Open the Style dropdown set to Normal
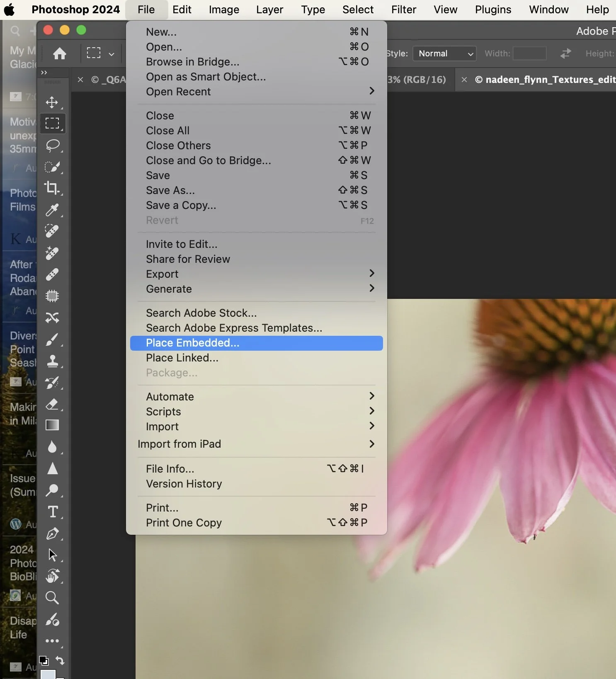 click(x=444, y=53)
